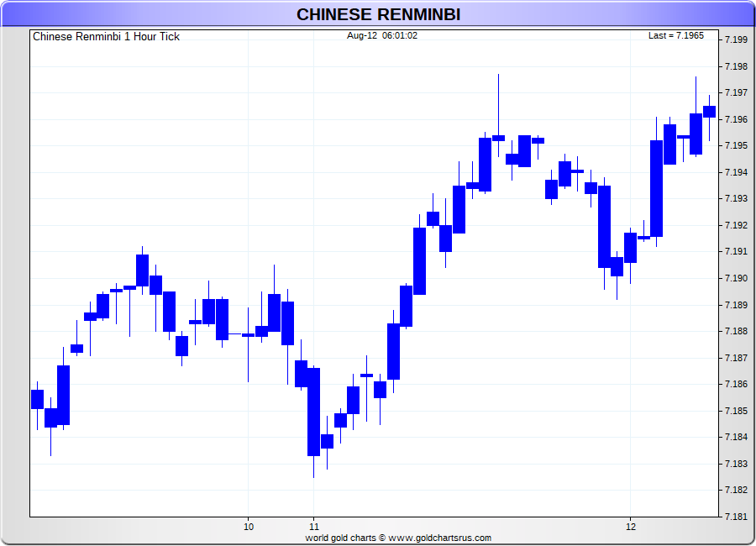
Task: Click the 7.195 price axis label
Action: pyautogui.click(x=736, y=145)
